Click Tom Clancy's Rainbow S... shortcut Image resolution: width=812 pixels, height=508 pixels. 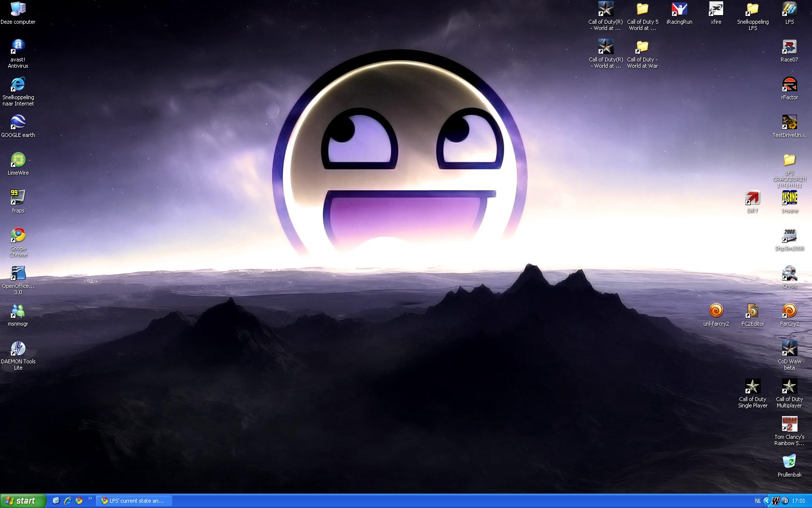[x=789, y=431]
